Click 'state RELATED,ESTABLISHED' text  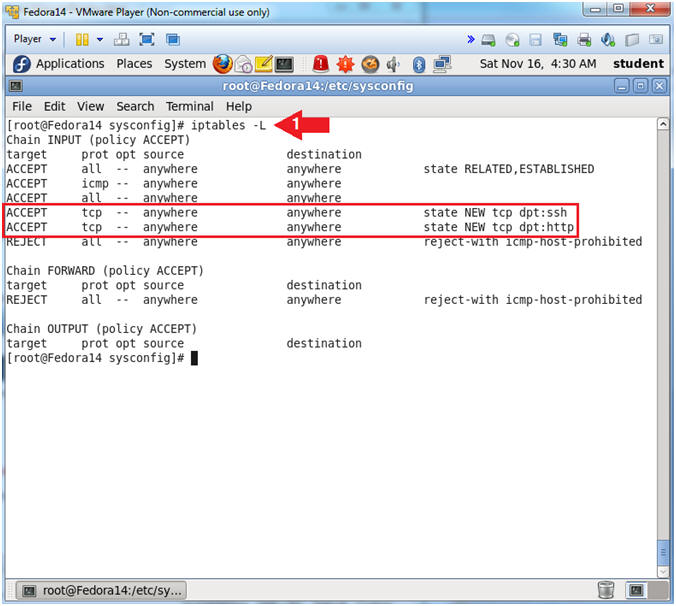(509, 169)
